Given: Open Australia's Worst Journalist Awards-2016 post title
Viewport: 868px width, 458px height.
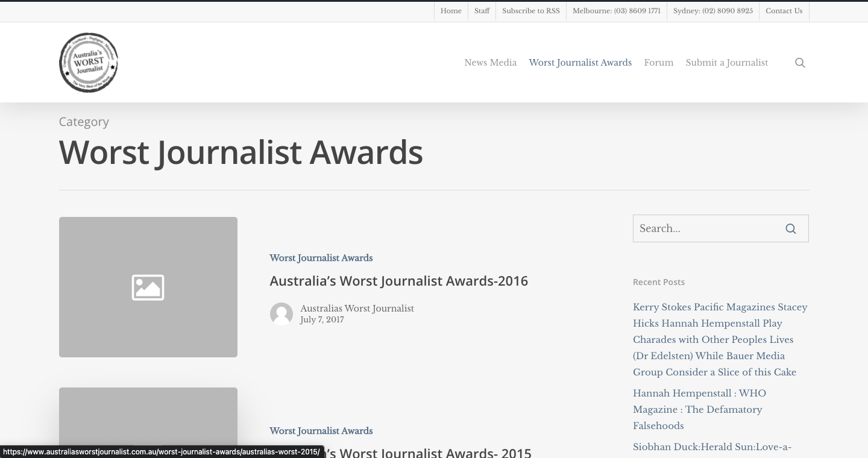Looking at the screenshot, I should point(399,281).
